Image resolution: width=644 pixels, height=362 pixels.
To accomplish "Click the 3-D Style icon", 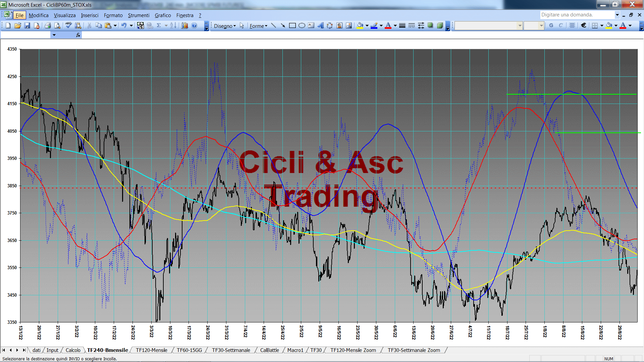I will click(x=440, y=25).
